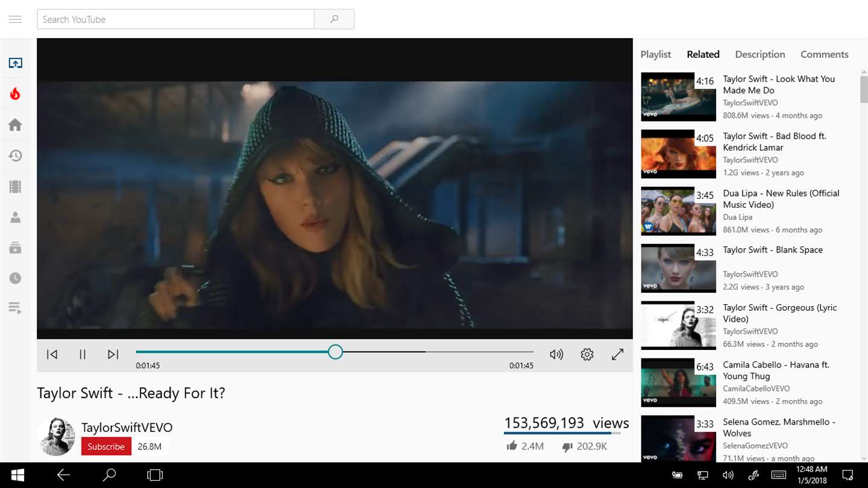Dislike the video with thumbs down
The height and width of the screenshot is (488, 868).
pyautogui.click(x=567, y=446)
